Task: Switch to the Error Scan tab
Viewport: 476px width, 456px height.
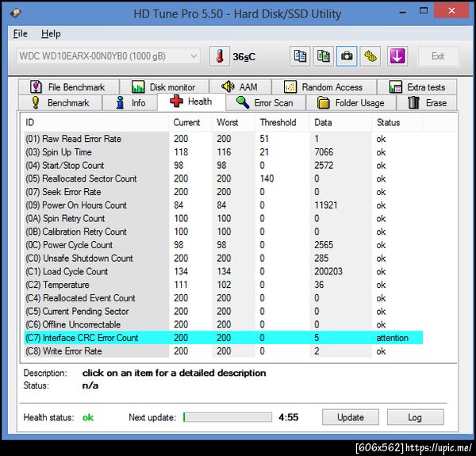Action: click(266, 103)
